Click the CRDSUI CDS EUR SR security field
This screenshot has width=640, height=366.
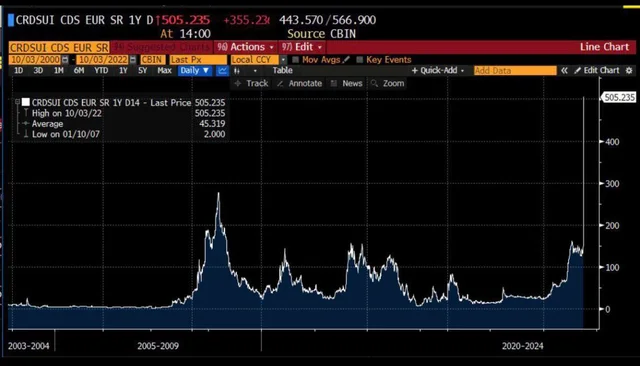pos(59,47)
